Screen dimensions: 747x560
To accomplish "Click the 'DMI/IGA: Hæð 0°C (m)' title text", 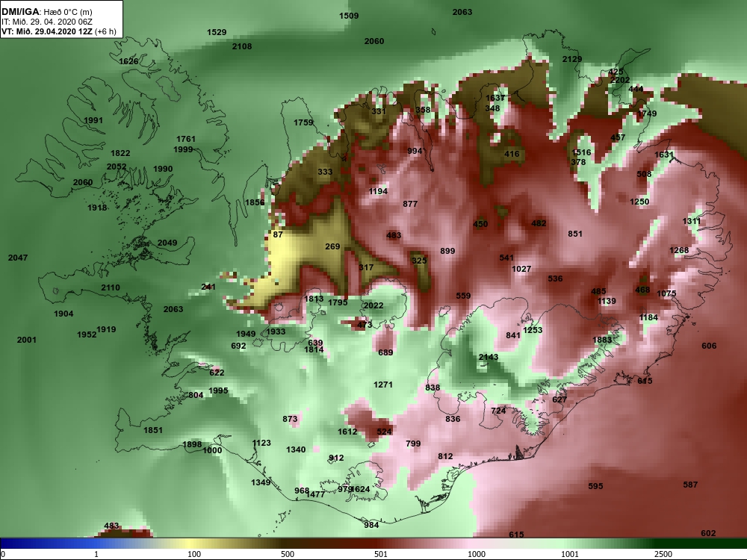I will [x=46, y=12].
